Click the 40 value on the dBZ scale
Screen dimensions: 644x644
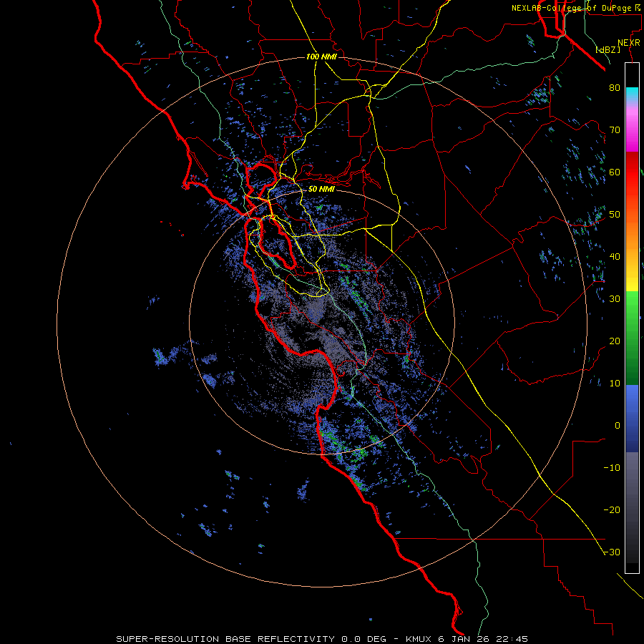coord(615,257)
